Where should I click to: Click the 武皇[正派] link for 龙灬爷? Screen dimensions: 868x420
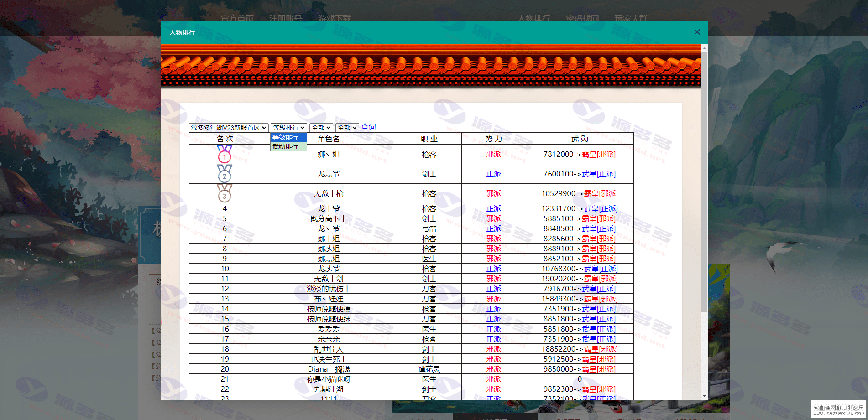[599, 174]
